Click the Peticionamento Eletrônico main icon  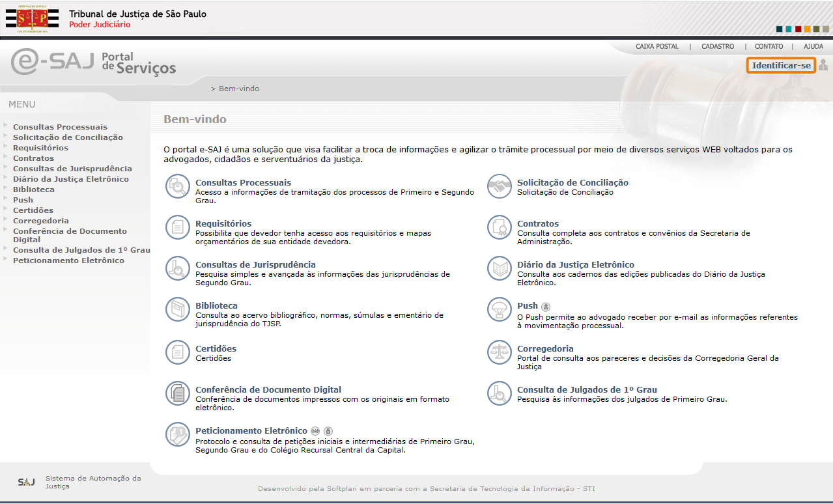[177, 434]
